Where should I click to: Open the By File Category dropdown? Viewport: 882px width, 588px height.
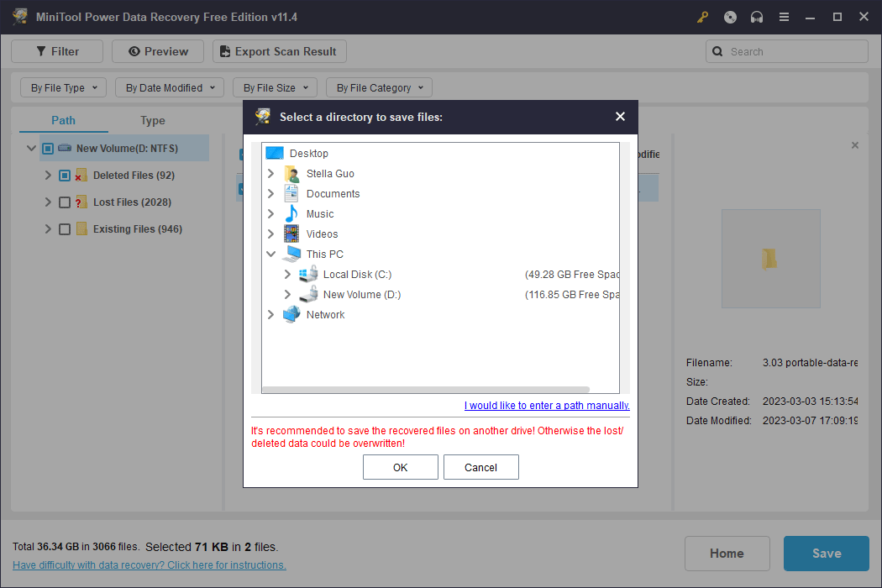point(379,87)
